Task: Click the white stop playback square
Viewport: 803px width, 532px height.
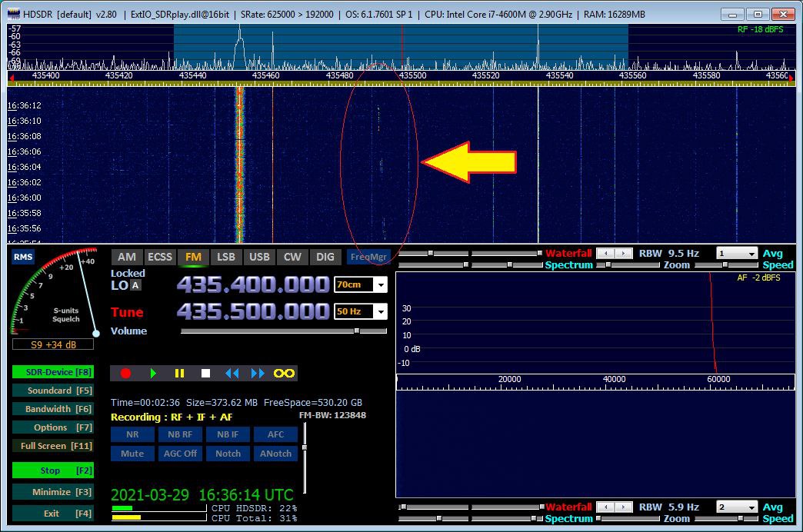Action: pos(205,373)
